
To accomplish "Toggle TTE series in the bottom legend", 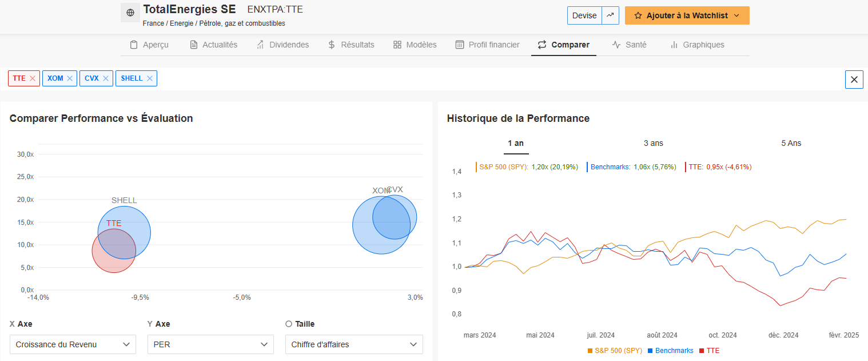I will [709, 350].
